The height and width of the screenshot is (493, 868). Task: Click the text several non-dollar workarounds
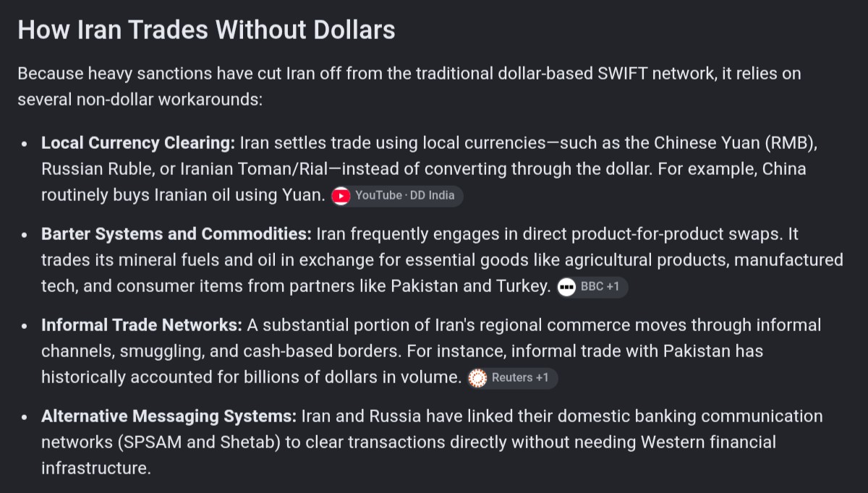tap(140, 100)
